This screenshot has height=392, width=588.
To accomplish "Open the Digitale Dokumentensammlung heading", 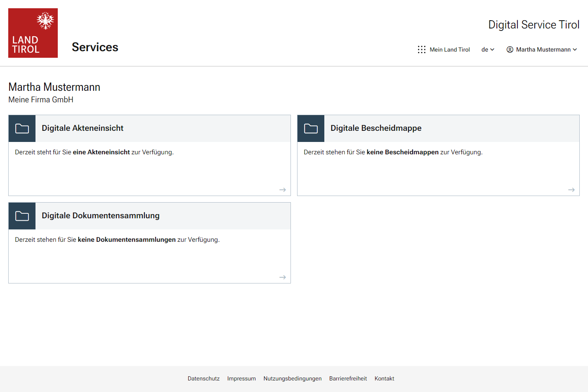I will coord(101,216).
